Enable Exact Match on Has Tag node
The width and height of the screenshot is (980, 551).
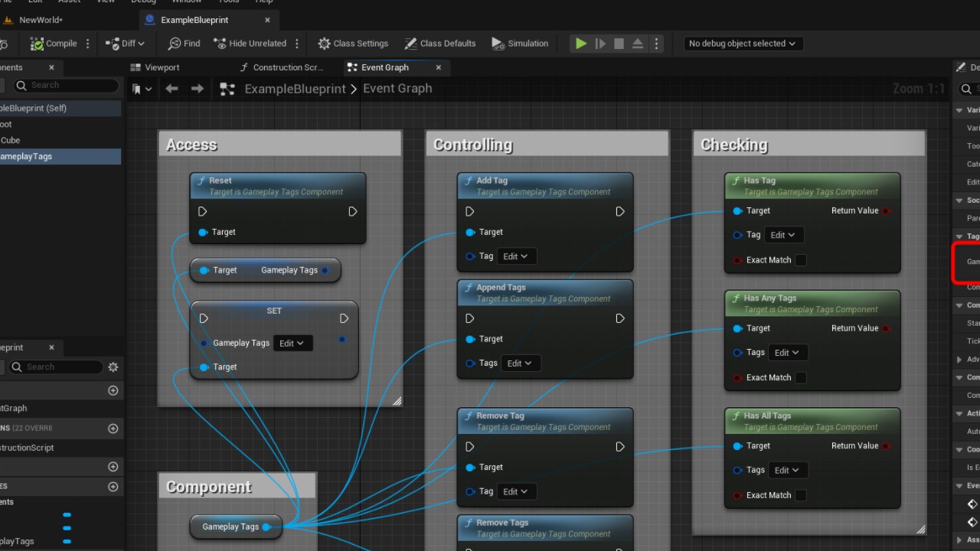801,260
